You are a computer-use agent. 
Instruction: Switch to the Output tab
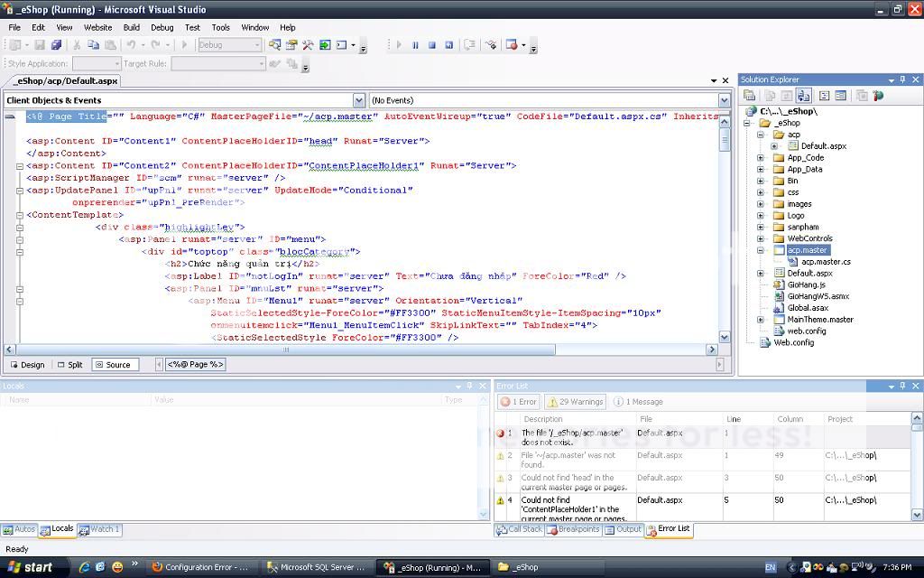[x=623, y=529]
